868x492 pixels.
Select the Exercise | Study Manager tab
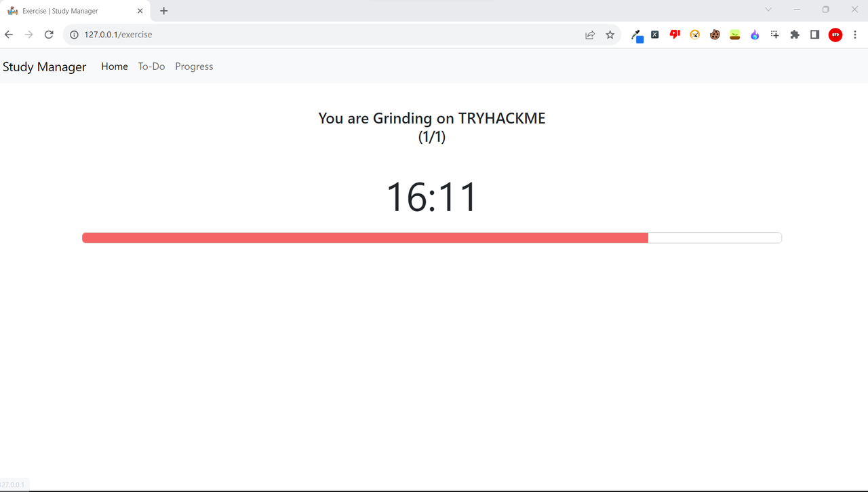[x=75, y=11]
